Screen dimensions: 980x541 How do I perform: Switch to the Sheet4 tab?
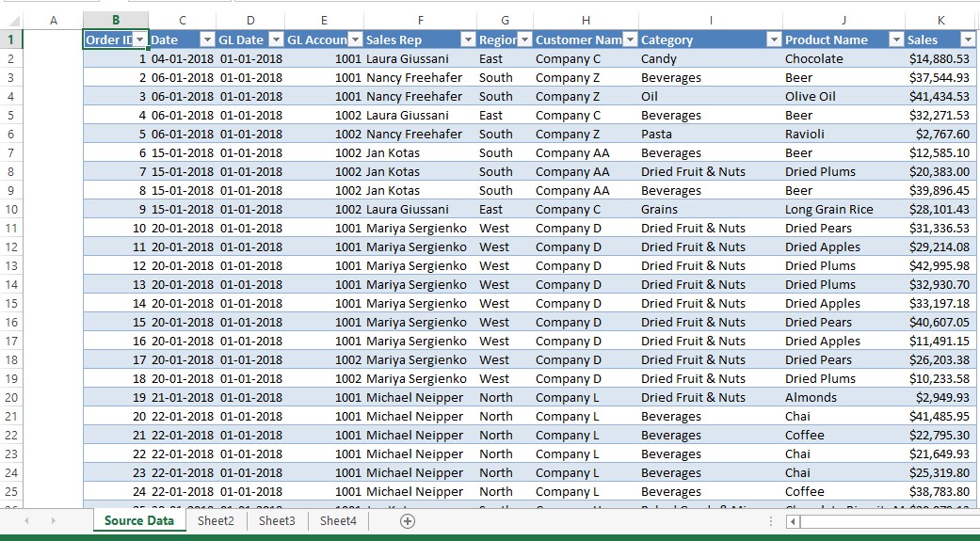pos(338,521)
